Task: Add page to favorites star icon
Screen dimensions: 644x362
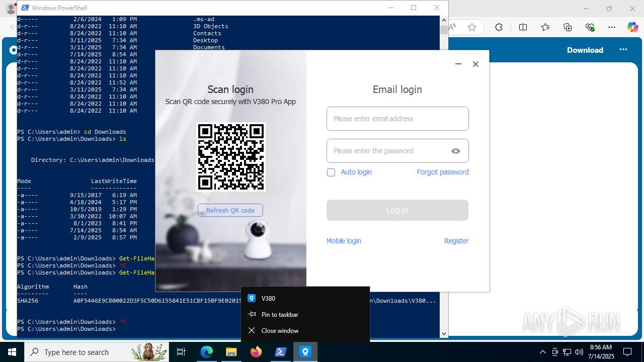Action: (x=472, y=27)
